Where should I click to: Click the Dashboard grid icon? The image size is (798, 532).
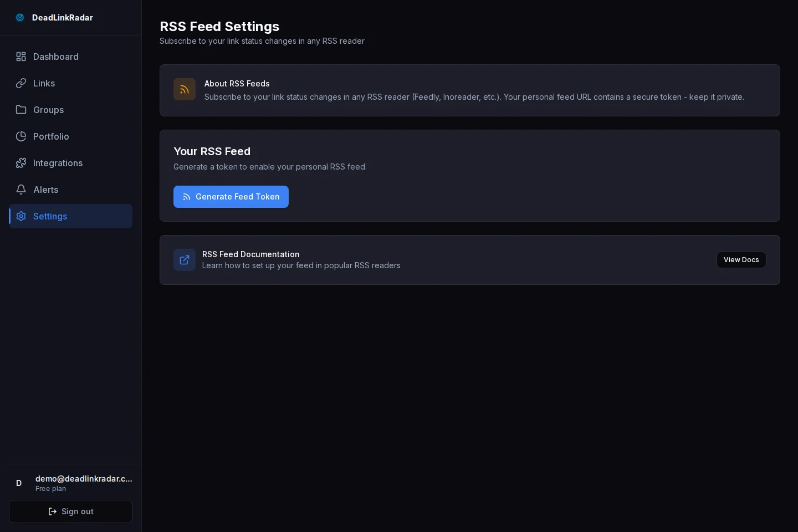coord(21,57)
